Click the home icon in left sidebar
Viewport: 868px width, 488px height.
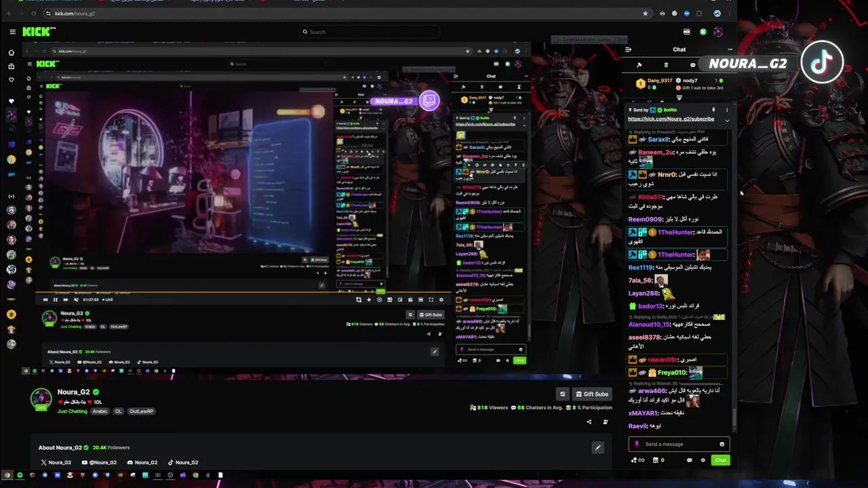pyautogui.click(x=11, y=53)
